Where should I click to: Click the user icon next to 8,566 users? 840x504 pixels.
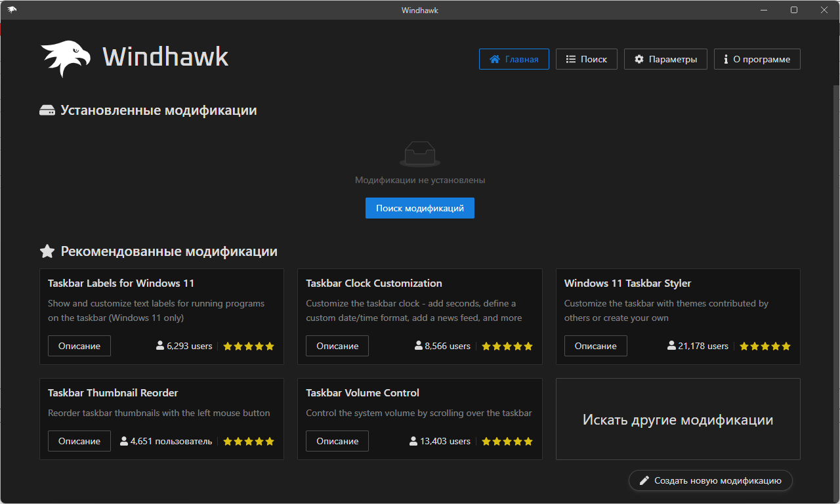pos(419,345)
